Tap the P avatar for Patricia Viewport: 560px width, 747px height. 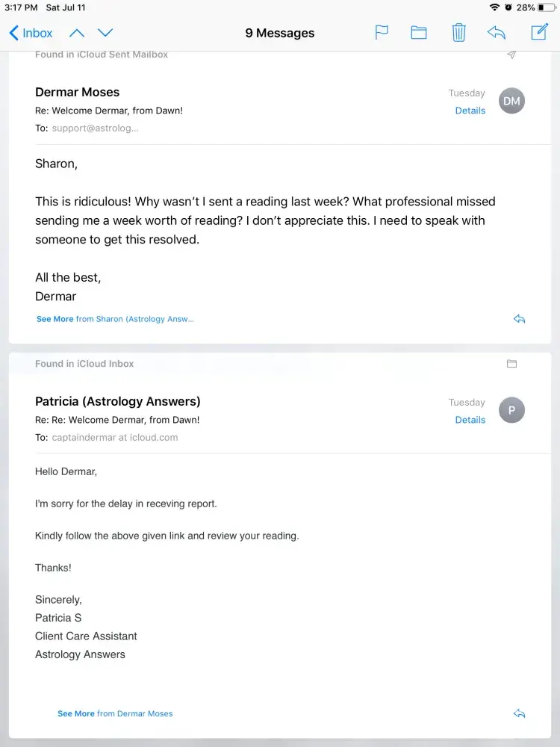[511, 410]
